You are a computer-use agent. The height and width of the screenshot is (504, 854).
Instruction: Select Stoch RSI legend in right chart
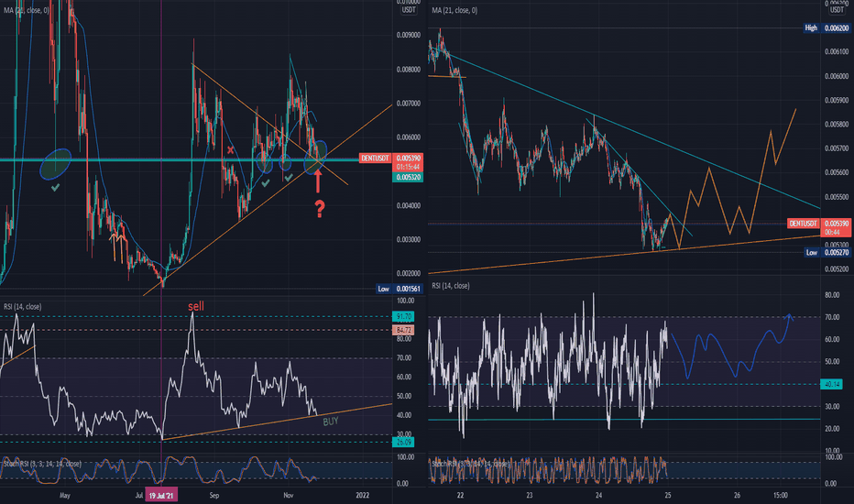pos(471,464)
